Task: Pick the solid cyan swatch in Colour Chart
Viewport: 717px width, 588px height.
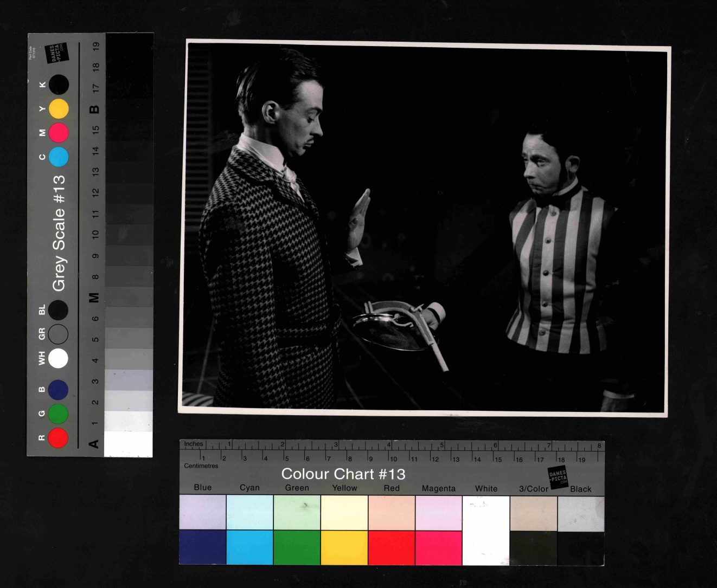Action: [249, 547]
